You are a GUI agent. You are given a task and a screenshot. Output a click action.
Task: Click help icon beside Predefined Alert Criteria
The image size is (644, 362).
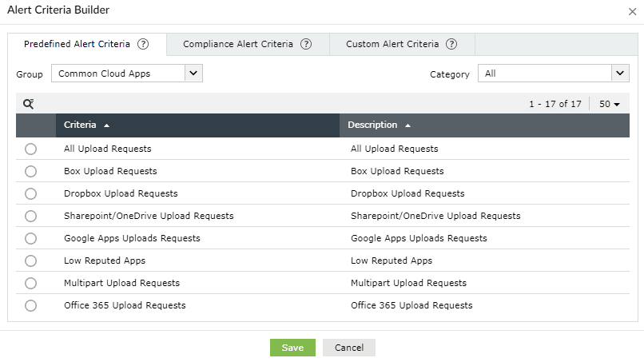(x=143, y=44)
